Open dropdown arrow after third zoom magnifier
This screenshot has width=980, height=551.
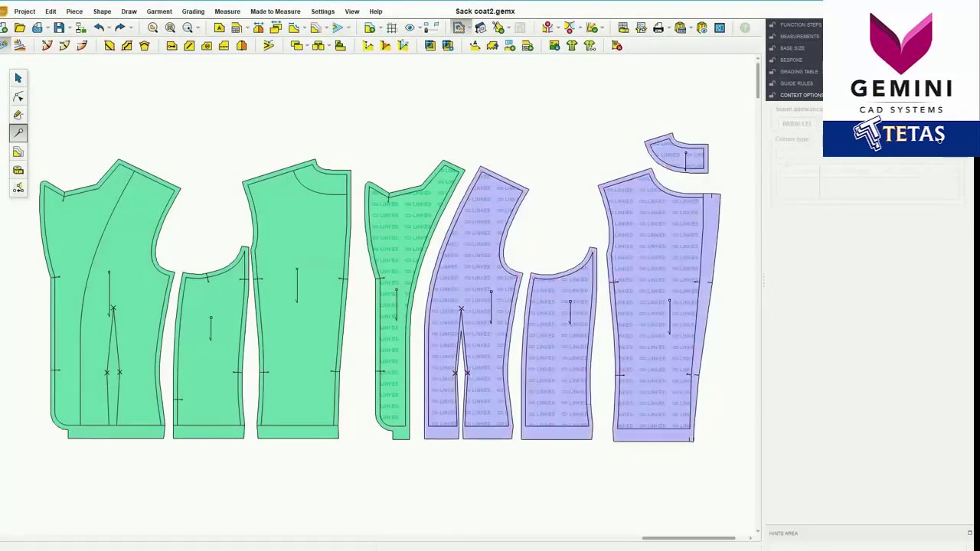(x=198, y=28)
